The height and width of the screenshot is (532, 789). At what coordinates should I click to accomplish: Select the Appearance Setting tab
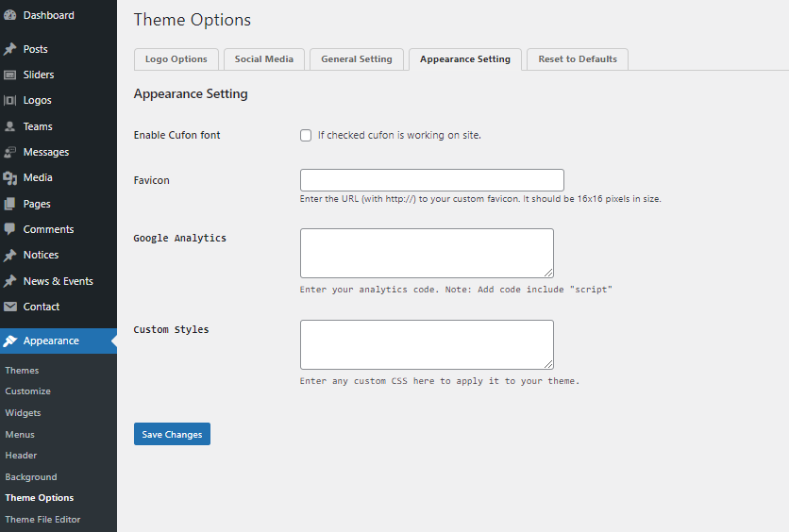pyautogui.click(x=465, y=59)
